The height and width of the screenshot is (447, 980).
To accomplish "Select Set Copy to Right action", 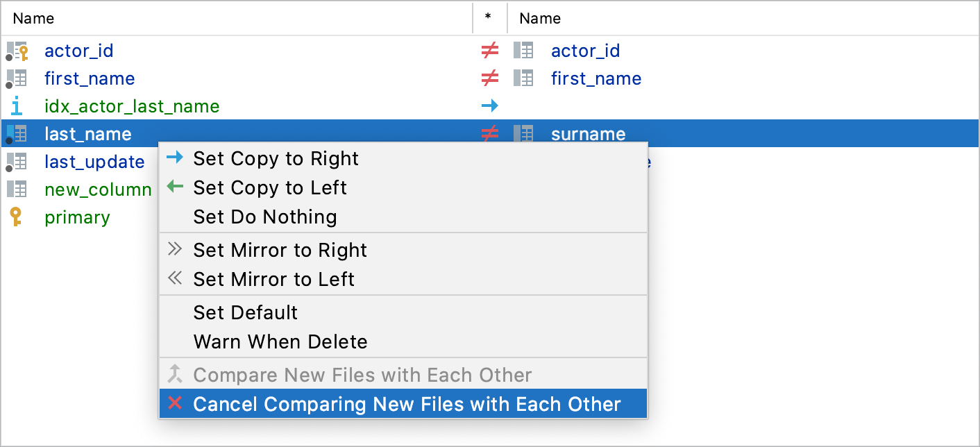I will (x=276, y=158).
